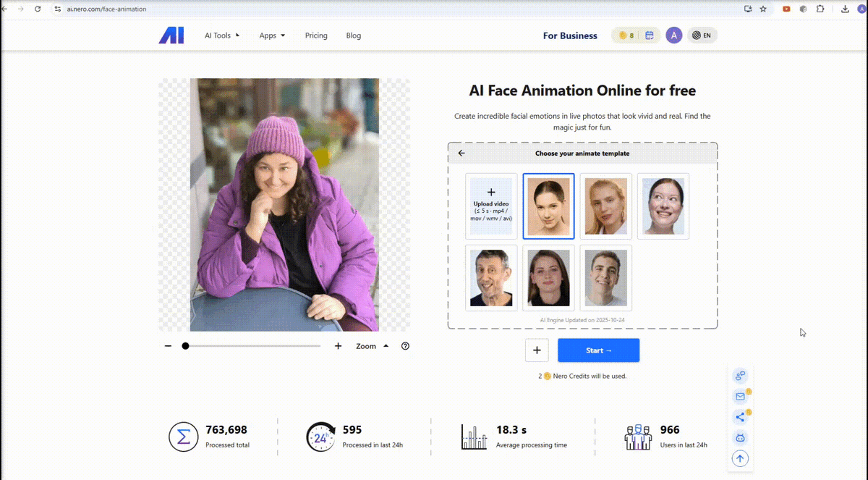This screenshot has height=480, width=868.
Task: Open the mail floating icon
Action: tap(740, 396)
